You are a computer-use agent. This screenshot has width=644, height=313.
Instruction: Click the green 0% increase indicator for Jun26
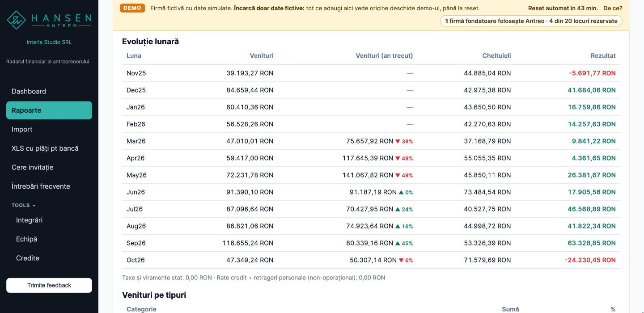(406, 192)
